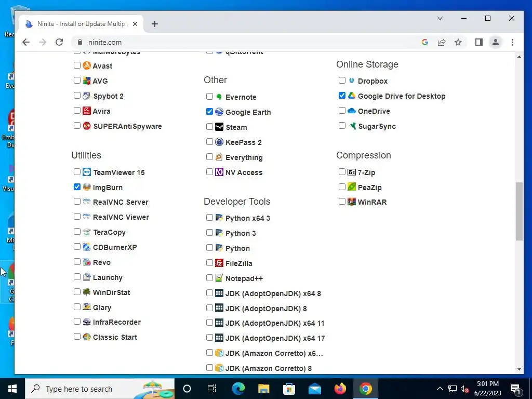532x399 pixels.
Task: Click the PeaZip icon
Action: 352,187
